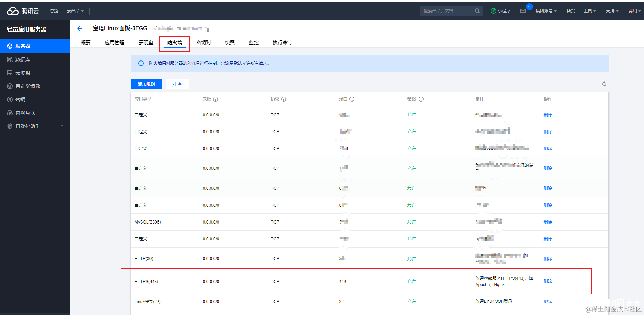644x315 pixels.
Task: Click the 放通Linux SSH登录 remark
Action: point(494,301)
